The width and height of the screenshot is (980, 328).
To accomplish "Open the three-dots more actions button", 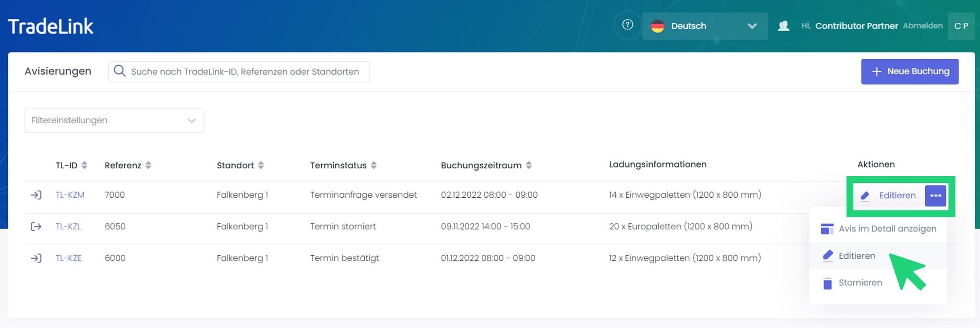I will (935, 196).
